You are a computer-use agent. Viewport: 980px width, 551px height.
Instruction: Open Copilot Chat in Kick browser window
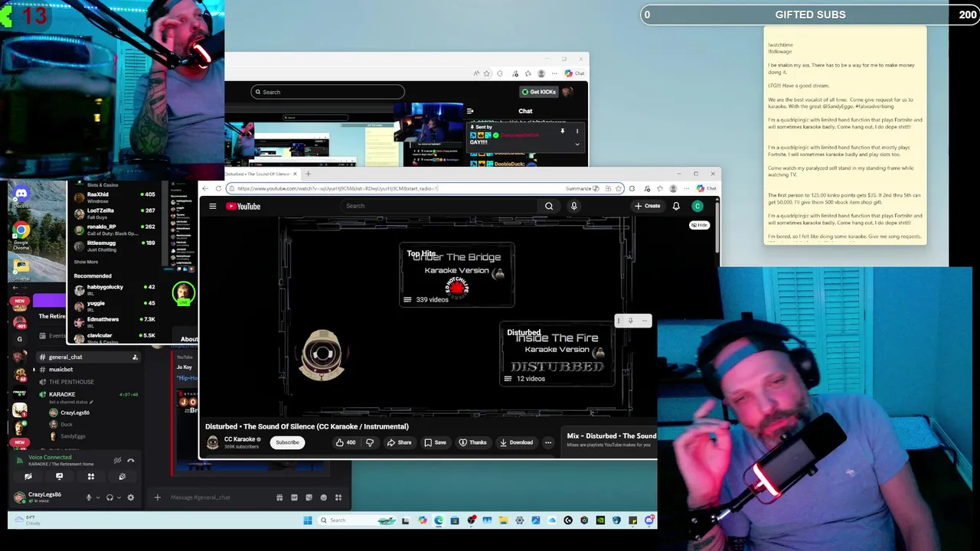(575, 73)
